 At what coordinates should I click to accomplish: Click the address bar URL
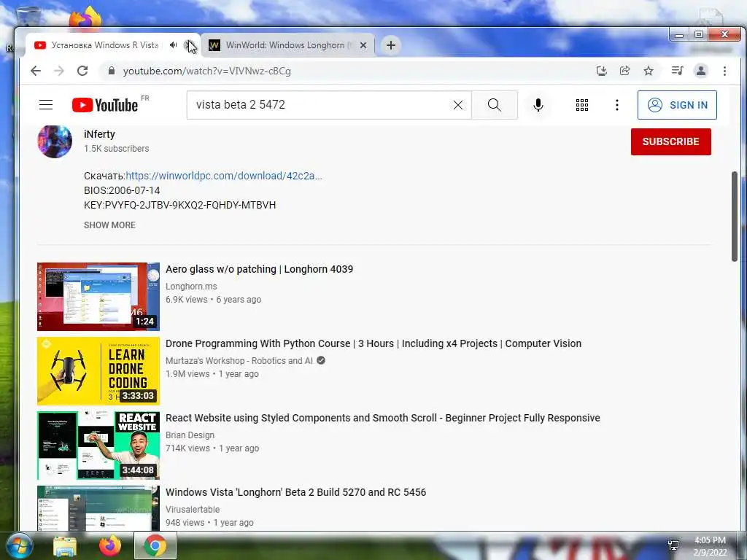tap(206, 71)
